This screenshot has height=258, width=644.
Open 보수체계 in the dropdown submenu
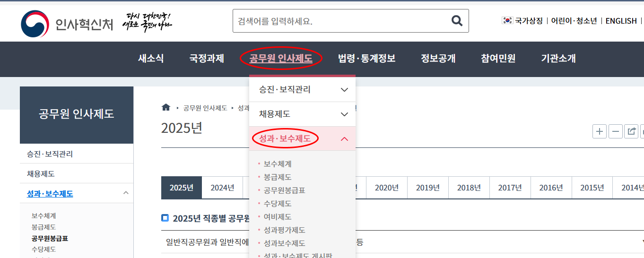pyautogui.click(x=278, y=164)
